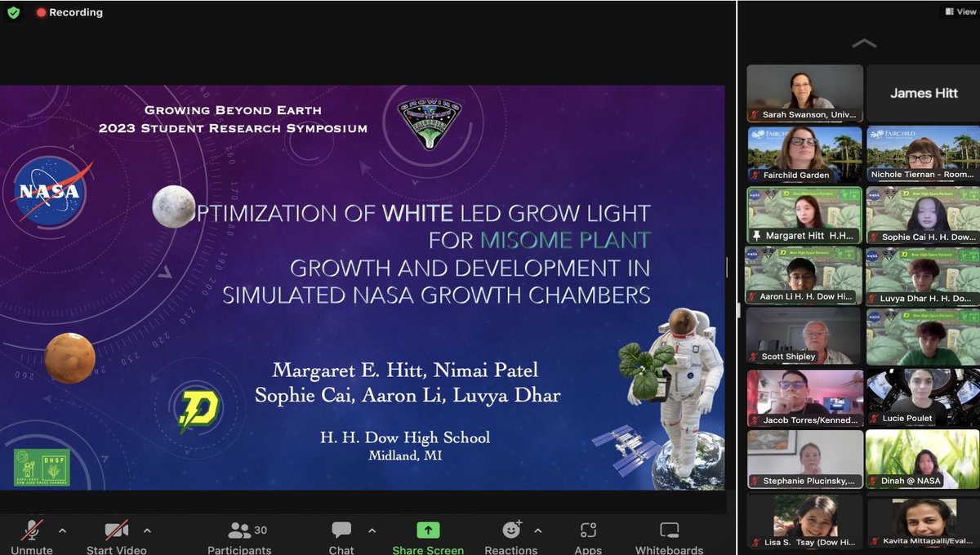Click the participant count '30'
The width and height of the screenshot is (980, 555).
tap(261, 530)
